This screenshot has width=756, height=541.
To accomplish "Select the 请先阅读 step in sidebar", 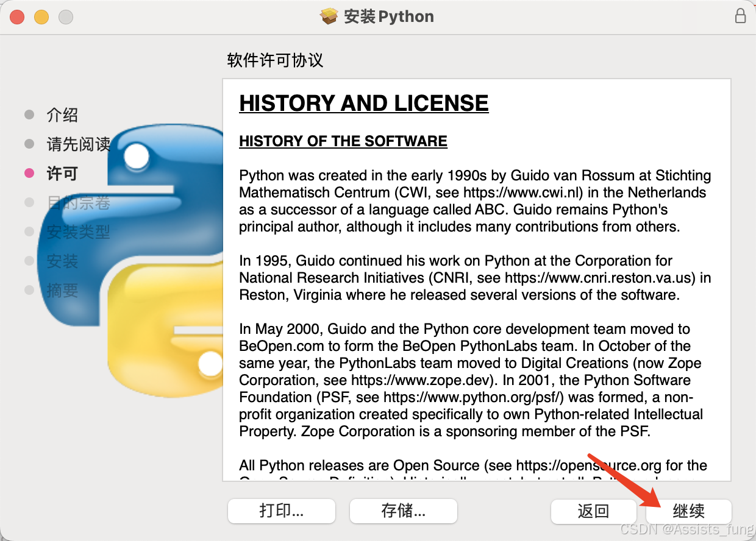I will click(79, 144).
